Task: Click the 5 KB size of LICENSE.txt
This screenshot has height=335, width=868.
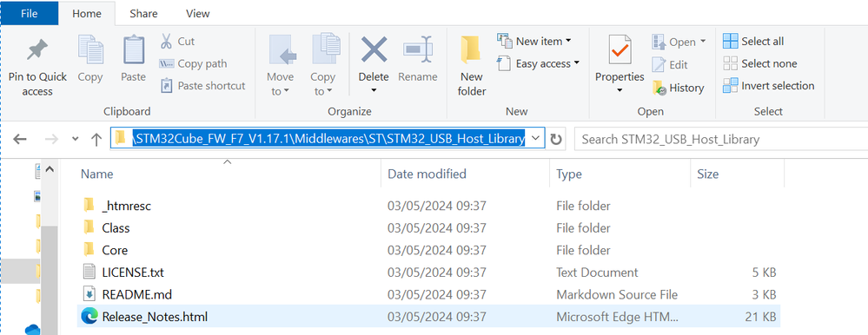Action: pos(764,273)
